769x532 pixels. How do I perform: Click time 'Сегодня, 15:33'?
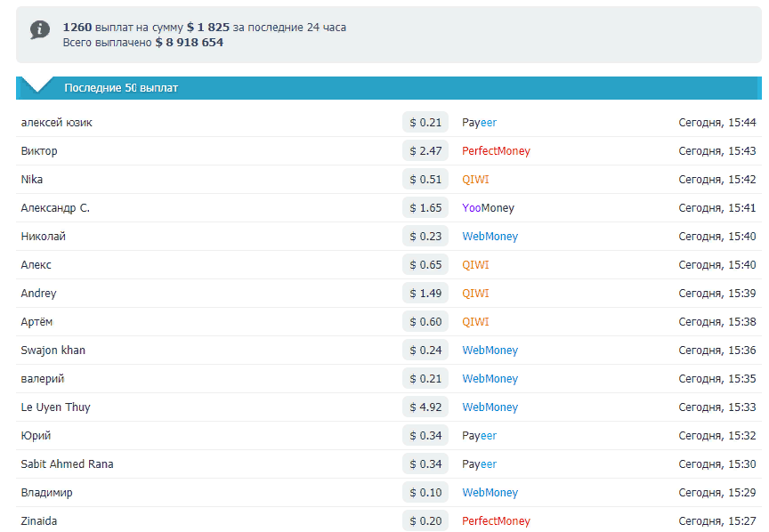[x=717, y=407]
